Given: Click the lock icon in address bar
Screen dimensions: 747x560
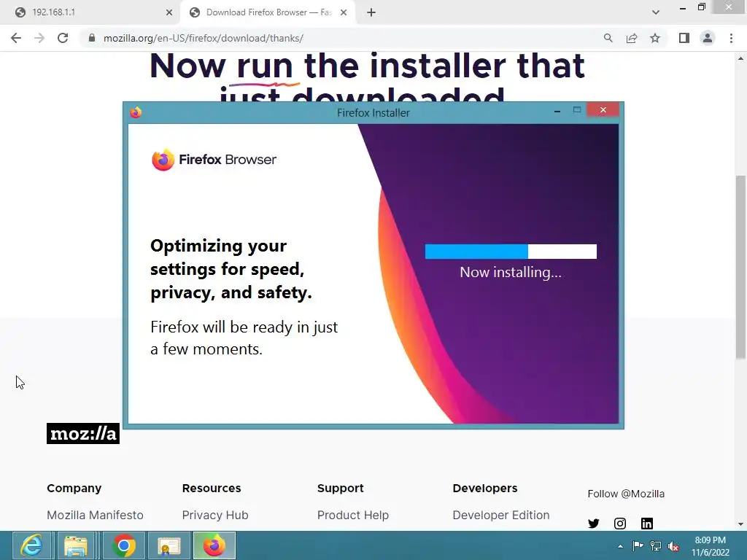Looking at the screenshot, I should click(92, 38).
